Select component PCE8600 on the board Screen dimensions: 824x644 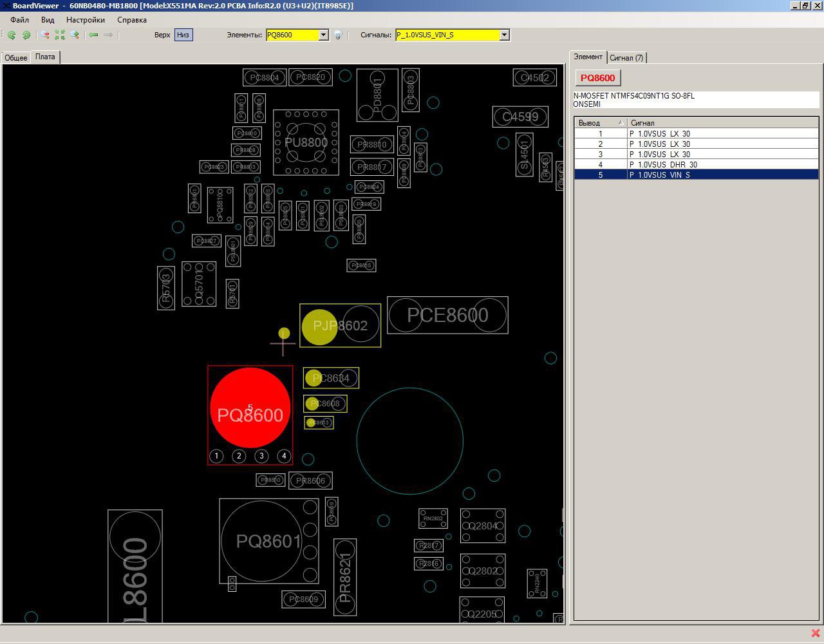pos(447,315)
